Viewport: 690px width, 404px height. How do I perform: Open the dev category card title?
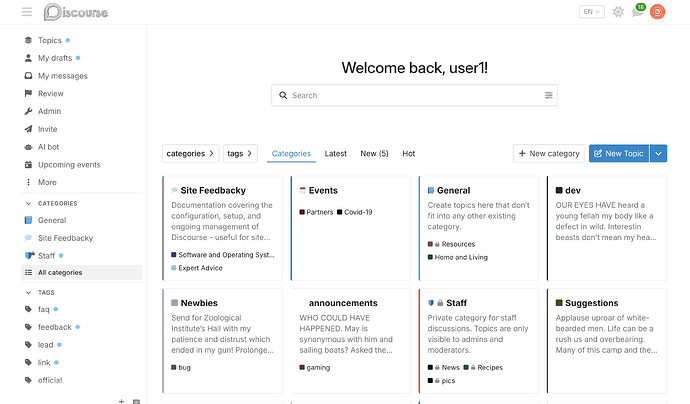click(573, 191)
